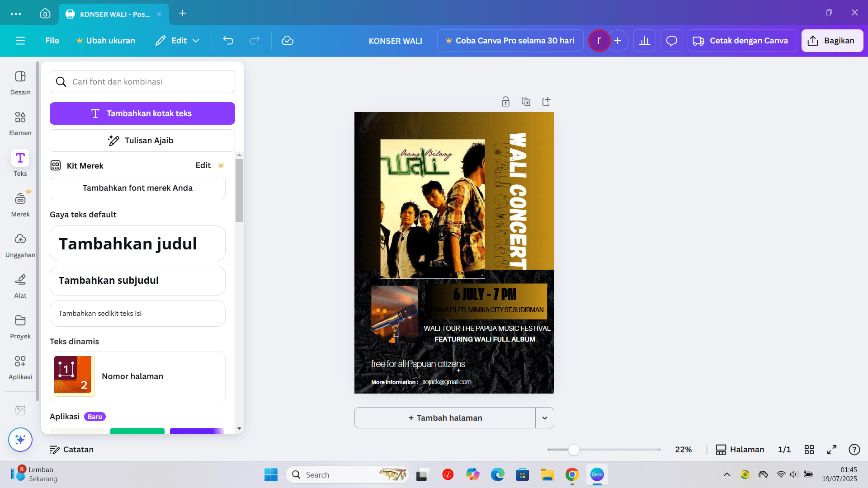Check cloud save status icon
Image resolution: width=868 pixels, height=488 pixels.
tap(288, 41)
